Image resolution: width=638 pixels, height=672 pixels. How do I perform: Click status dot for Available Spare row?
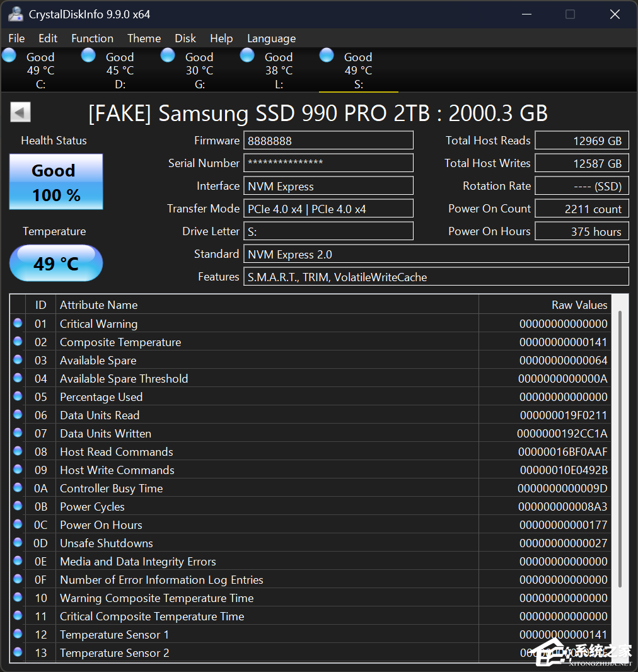point(18,359)
